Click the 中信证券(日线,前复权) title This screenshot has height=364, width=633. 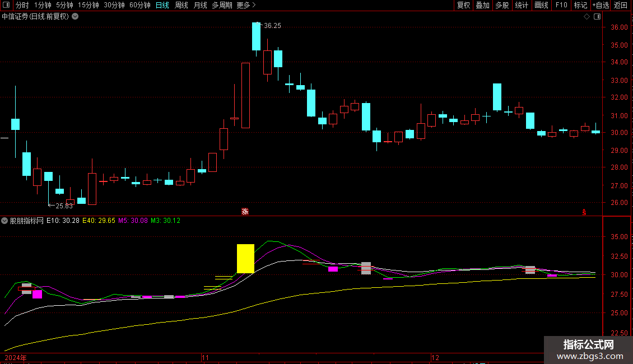35,17
